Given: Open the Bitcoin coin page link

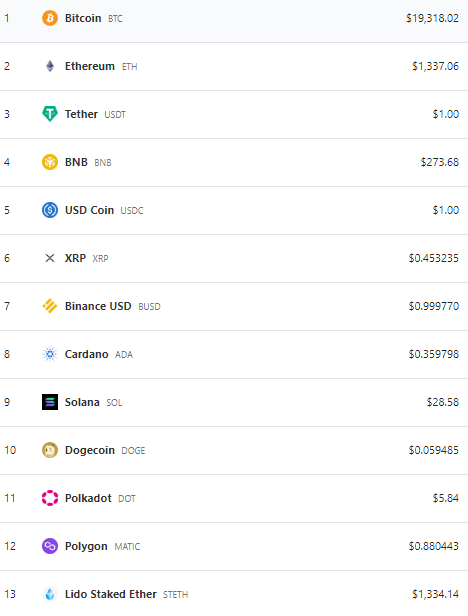Looking at the screenshot, I should 83,18.
